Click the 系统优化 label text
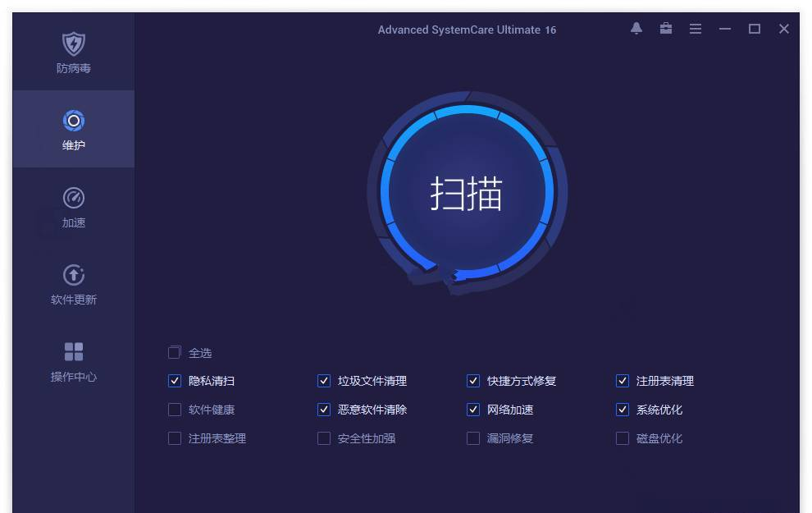Image resolution: width=812 pixels, height=513 pixels. [x=659, y=410]
